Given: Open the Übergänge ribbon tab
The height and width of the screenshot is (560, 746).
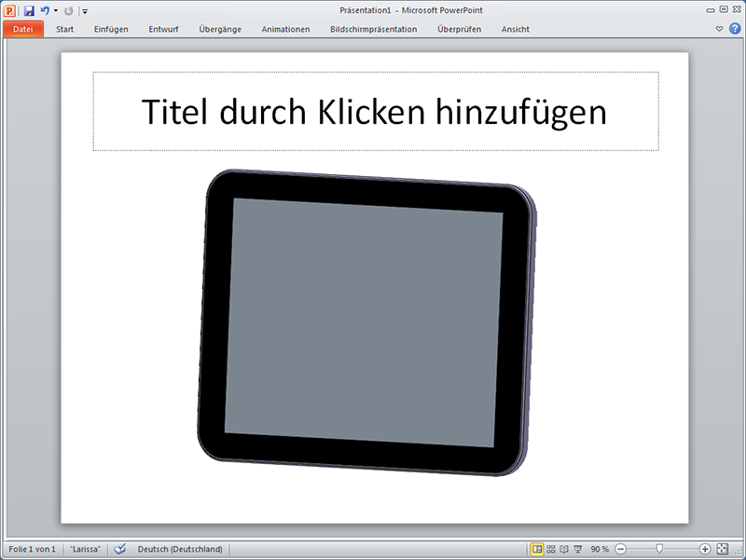Looking at the screenshot, I should coord(220,29).
